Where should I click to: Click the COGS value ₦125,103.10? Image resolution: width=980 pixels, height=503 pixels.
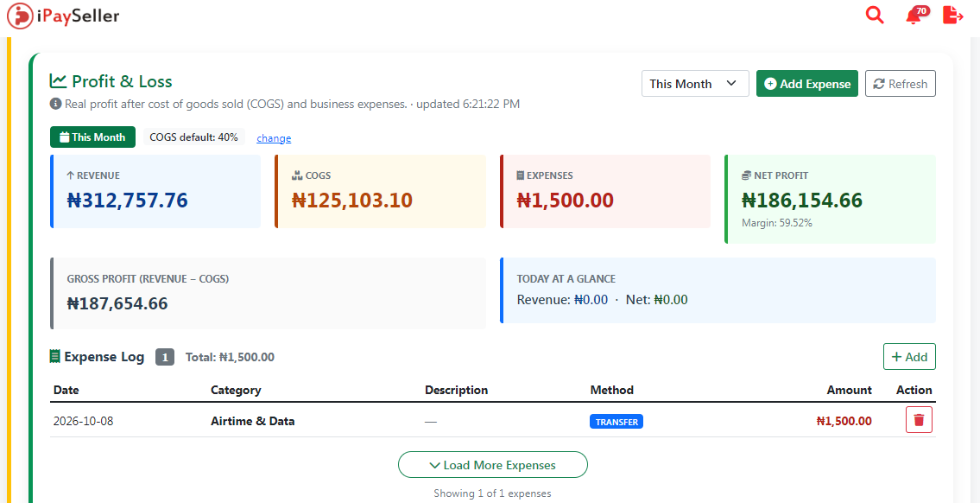[352, 201]
